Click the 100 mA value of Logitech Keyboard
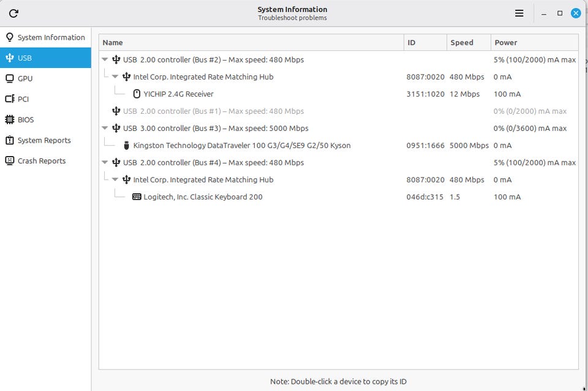The height and width of the screenshot is (391, 588). (507, 196)
